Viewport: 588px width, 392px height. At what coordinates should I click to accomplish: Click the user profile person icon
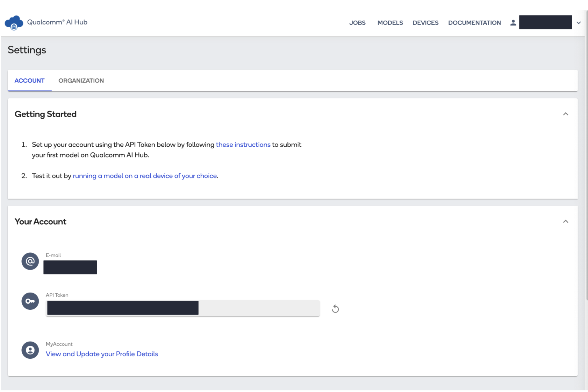click(x=513, y=22)
